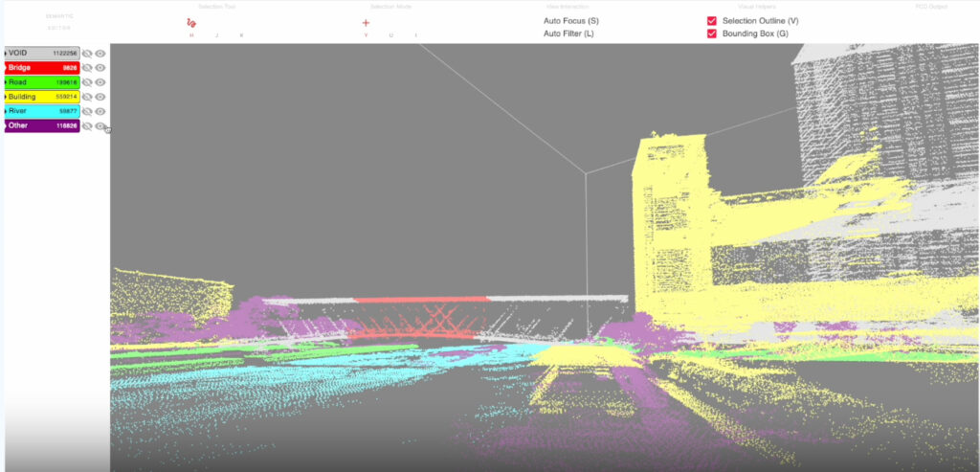The image size is (980, 472).
Task: Hide the Other class with crossed-eye icon
Action: [x=87, y=125]
